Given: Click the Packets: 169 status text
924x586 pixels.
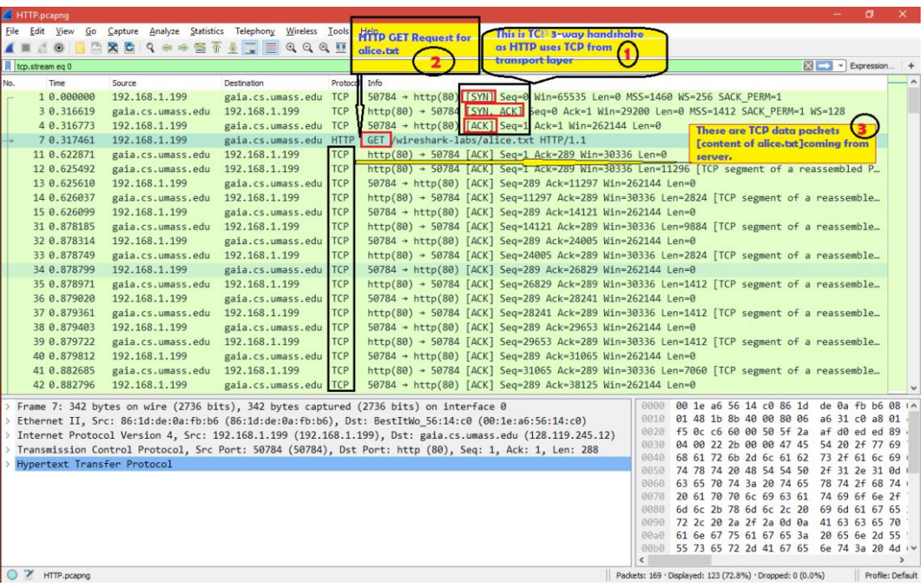Looking at the screenshot, I should point(640,575).
